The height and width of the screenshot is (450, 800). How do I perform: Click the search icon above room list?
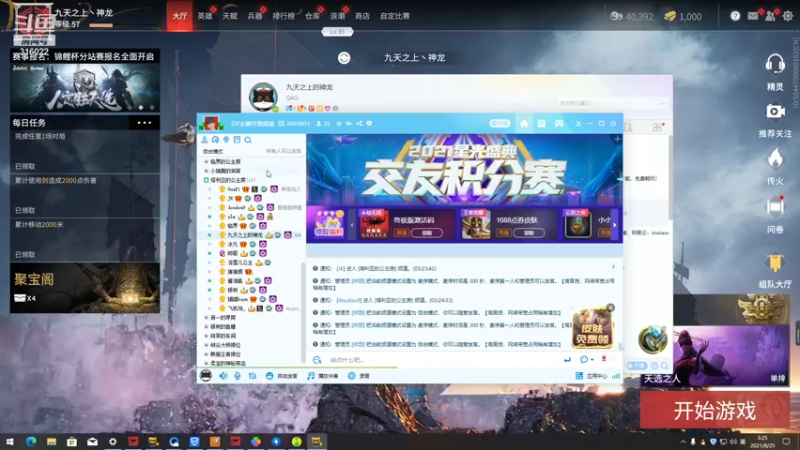click(x=248, y=140)
